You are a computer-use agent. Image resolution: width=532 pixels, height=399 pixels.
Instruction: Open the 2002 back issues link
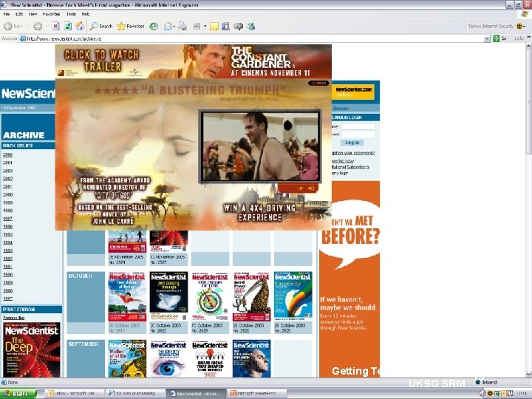pyautogui.click(x=7, y=179)
